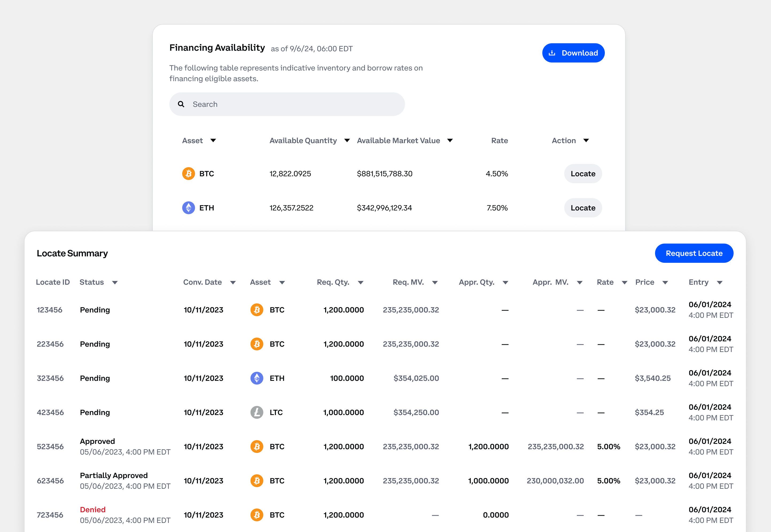Click the Locate ID column header
771x532 pixels.
click(x=53, y=282)
